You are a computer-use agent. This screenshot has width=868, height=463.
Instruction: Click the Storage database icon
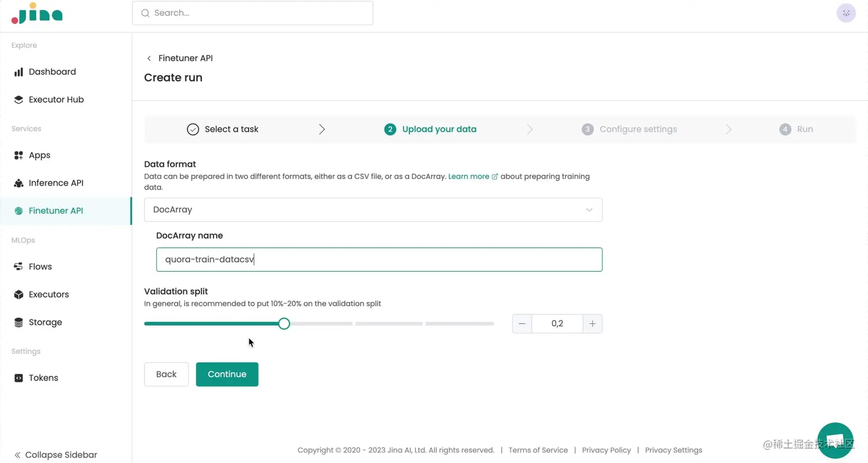pyautogui.click(x=18, y=322)
